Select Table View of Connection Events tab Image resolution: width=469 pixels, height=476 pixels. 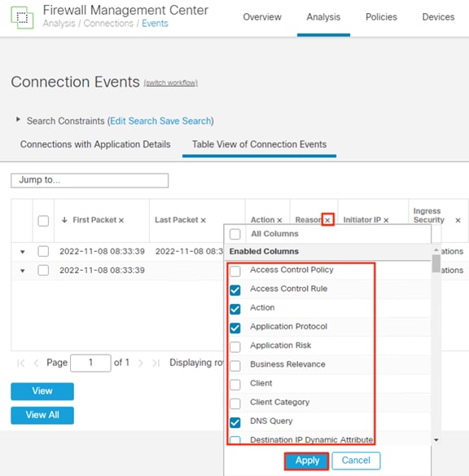point(260,144)
